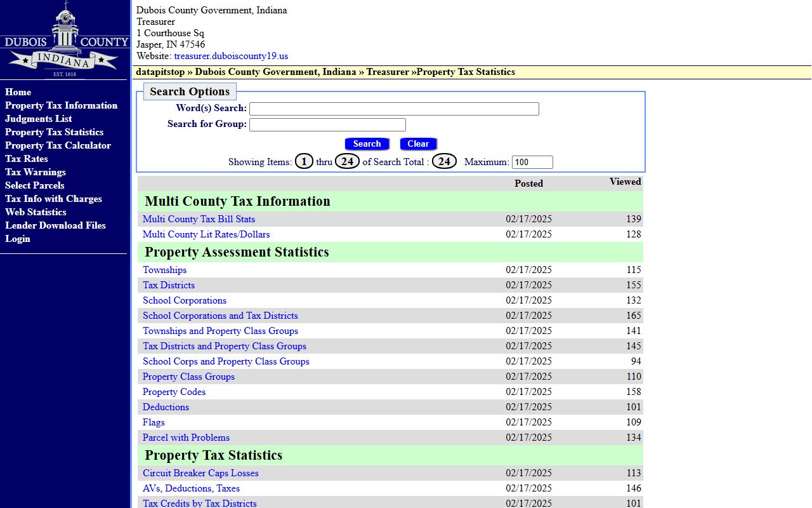Click the Login link in sidebar
Viewport: 812px width, 508px height.
point(17,239)
